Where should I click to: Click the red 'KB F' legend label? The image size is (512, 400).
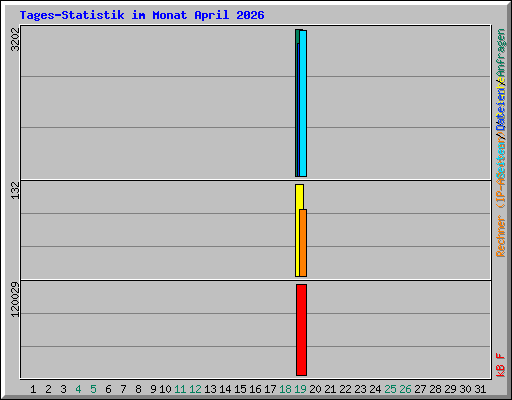(501, 365)
